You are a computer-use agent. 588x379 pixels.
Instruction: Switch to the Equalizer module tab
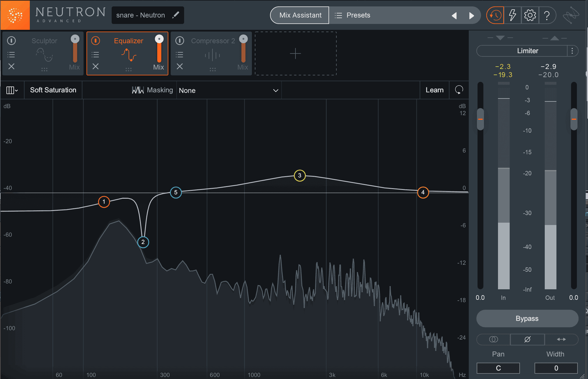(x=127, y=53)
